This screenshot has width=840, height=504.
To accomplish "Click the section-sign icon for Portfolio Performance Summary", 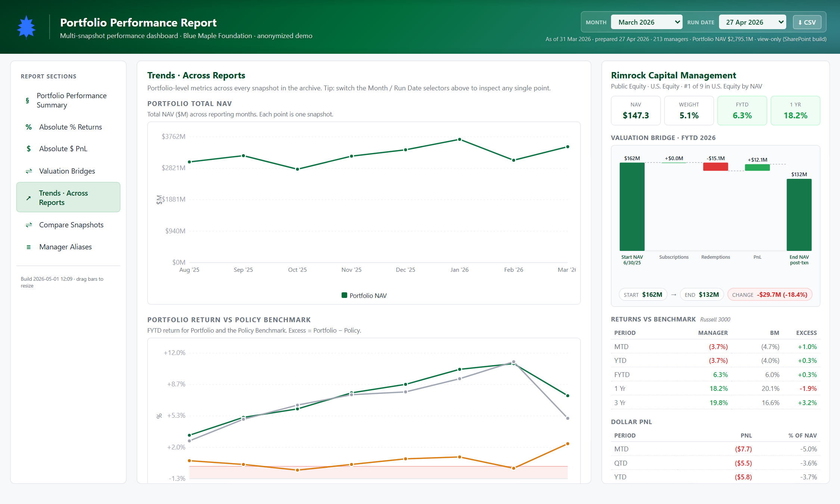I will tap(27, 100).
